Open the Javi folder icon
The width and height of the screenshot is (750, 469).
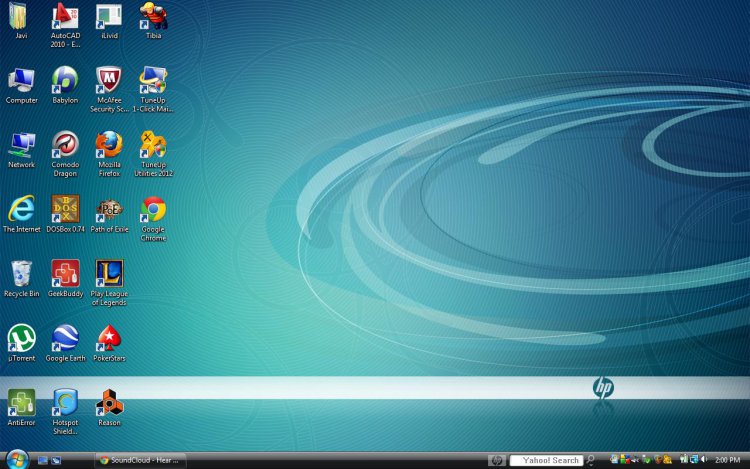(21, 21)
